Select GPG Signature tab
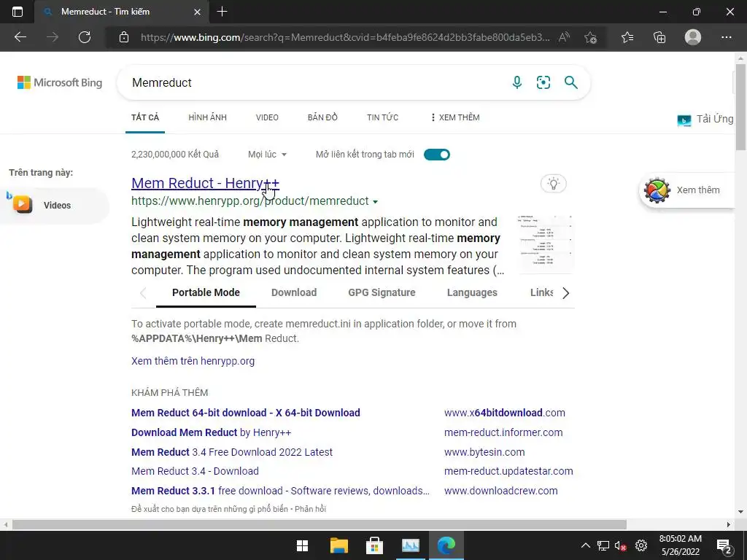Viewport: 747px width, 560px height. (382, 292)
